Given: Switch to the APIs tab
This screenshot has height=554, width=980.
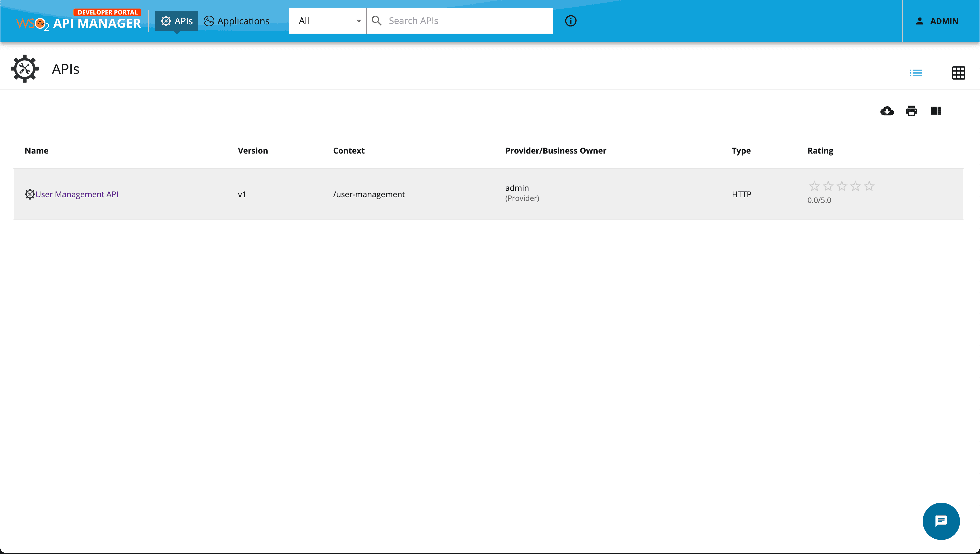Looking at the screenshot, I should [x=176, y=21].
